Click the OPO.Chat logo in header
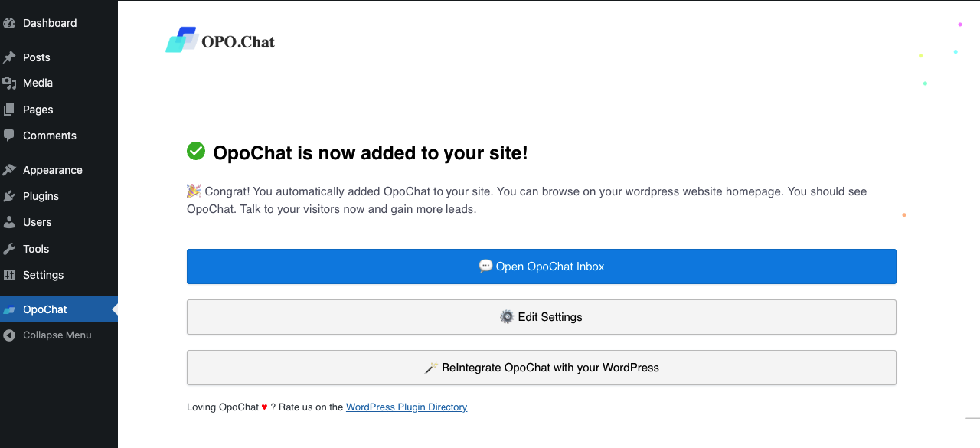980x448 pixels. [x=220, y=41]
